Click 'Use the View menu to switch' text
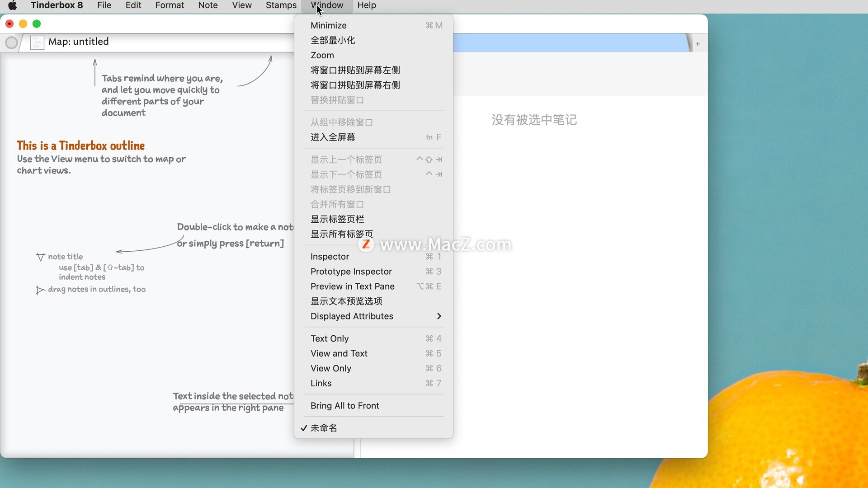The width and height of the screenshot is (868, 488). tap(101, 165)
